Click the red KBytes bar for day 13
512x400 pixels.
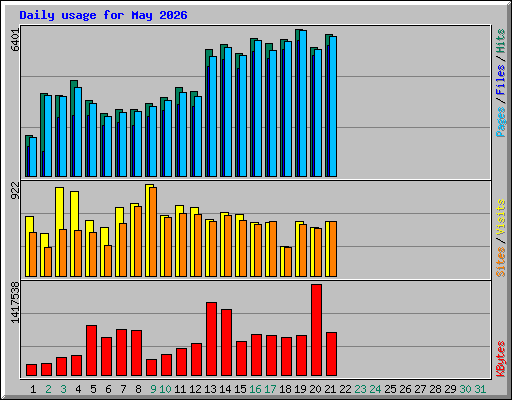pos(211,339)
